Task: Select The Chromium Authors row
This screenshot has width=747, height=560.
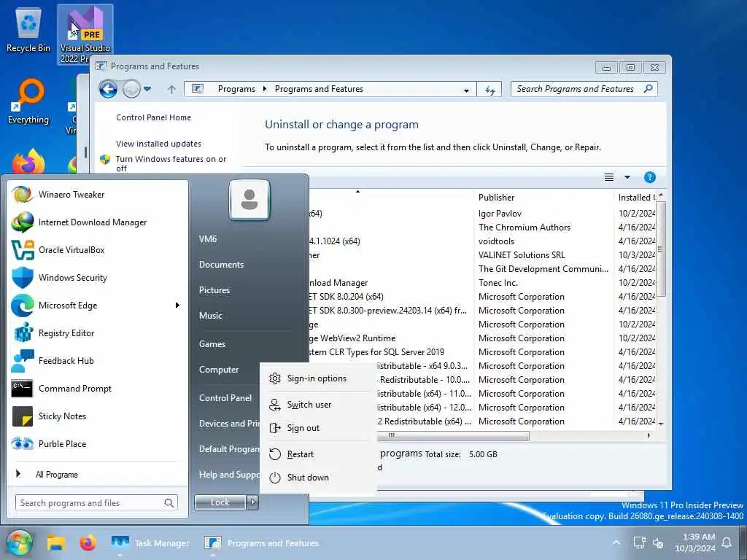Action: click(x=482, y=227)
